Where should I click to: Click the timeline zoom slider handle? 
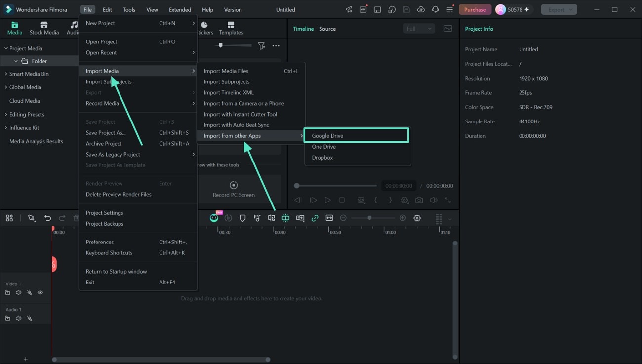point(369,218)
